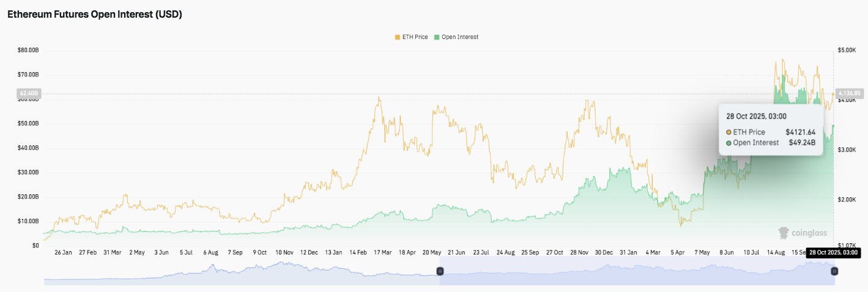Toggle the ETH Price series in legend
The image size is (868, 292).
coord(414,37)
